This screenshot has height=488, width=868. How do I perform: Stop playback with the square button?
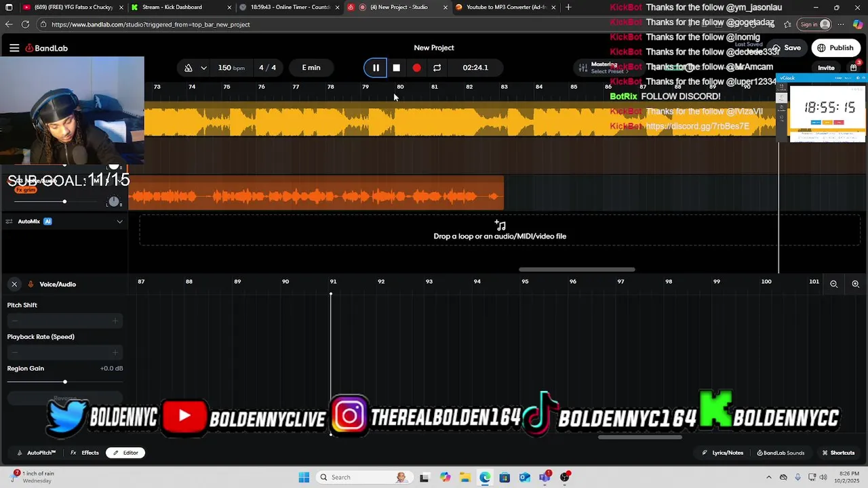coord(397,68)
